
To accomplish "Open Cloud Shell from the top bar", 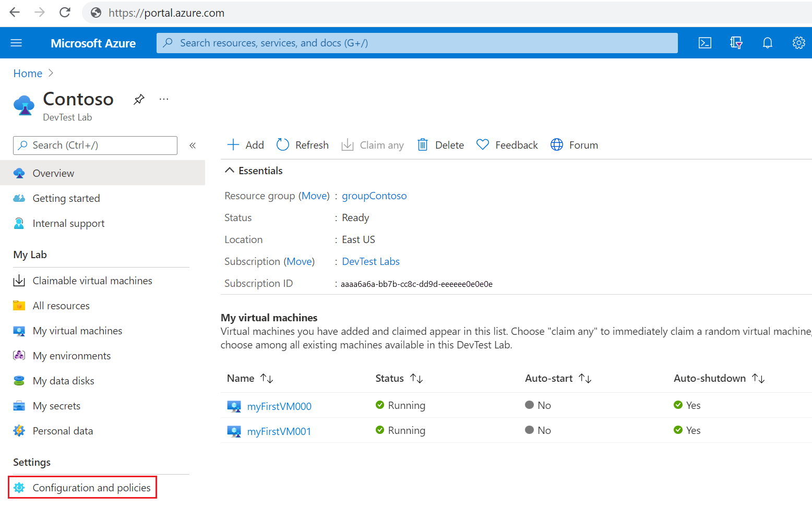I will [x=705, y=43].
